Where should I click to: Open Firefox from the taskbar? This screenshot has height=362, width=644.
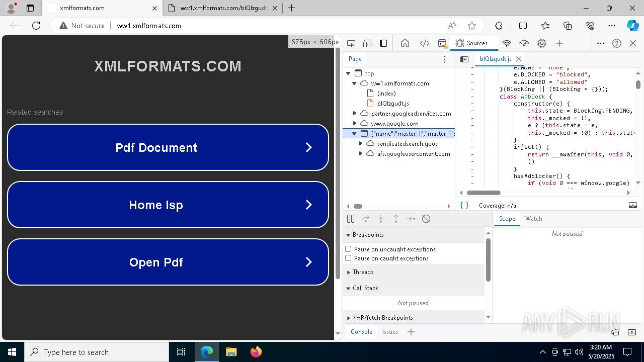[x=256, y=352]
